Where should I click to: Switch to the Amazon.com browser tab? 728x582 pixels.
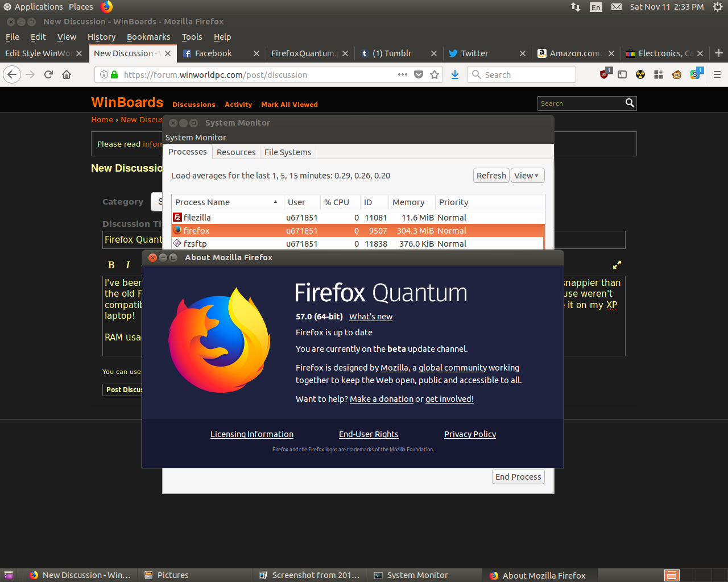tap(576, 53)
